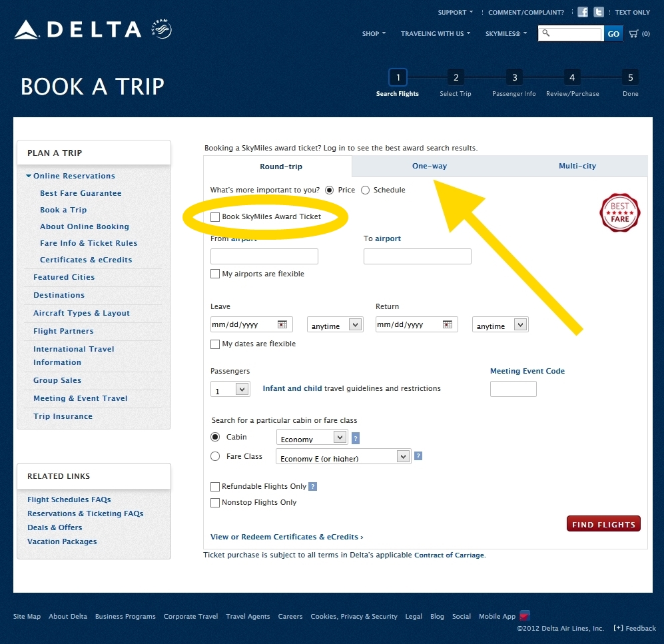Viewport: 664px width, 644px height.
Task: Click the Refundable Flights help icon
Action: (x=312, y=487)
